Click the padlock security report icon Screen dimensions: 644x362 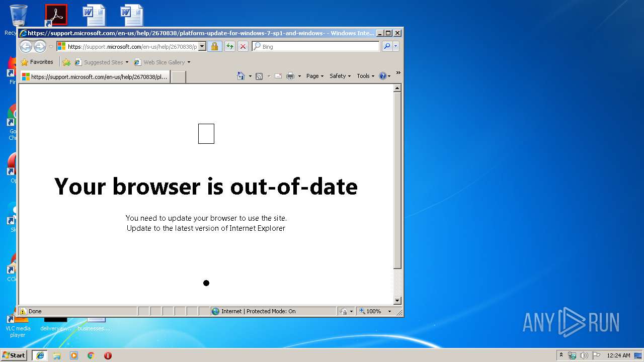(x=214, y=46)
